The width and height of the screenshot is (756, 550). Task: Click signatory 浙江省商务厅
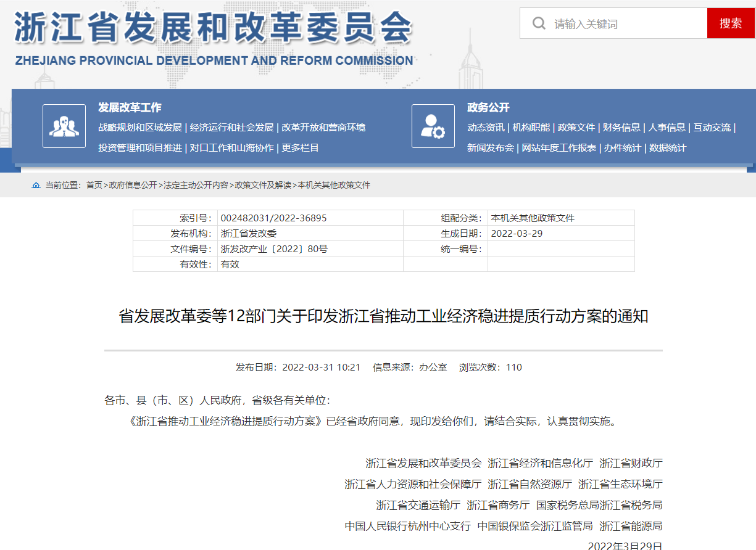[x=498, y=505]
